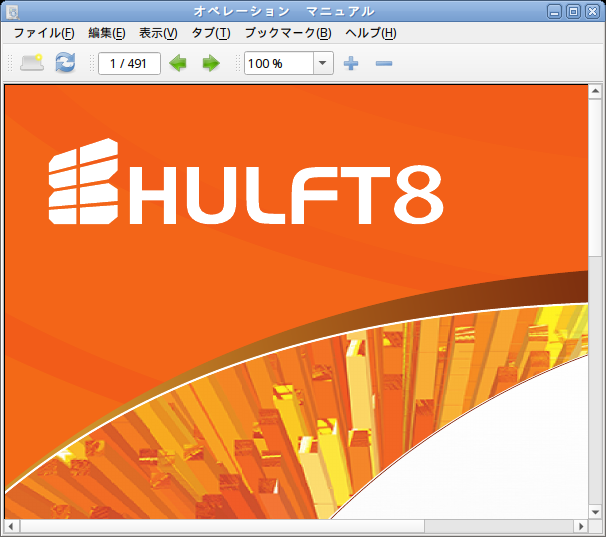Minimize the オペレーション マニュアル window
Image resolution: width=606 pixels, height=537 pixels.
[x=554, y=12]
